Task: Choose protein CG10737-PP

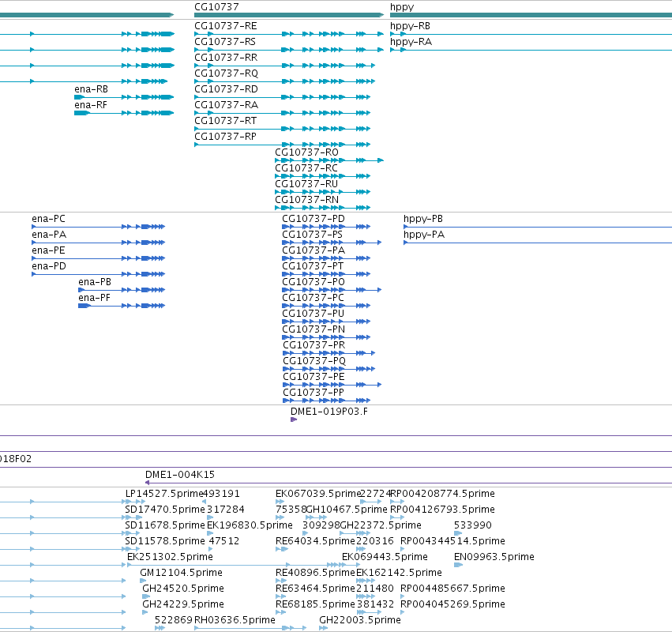Action: point(313,393)
